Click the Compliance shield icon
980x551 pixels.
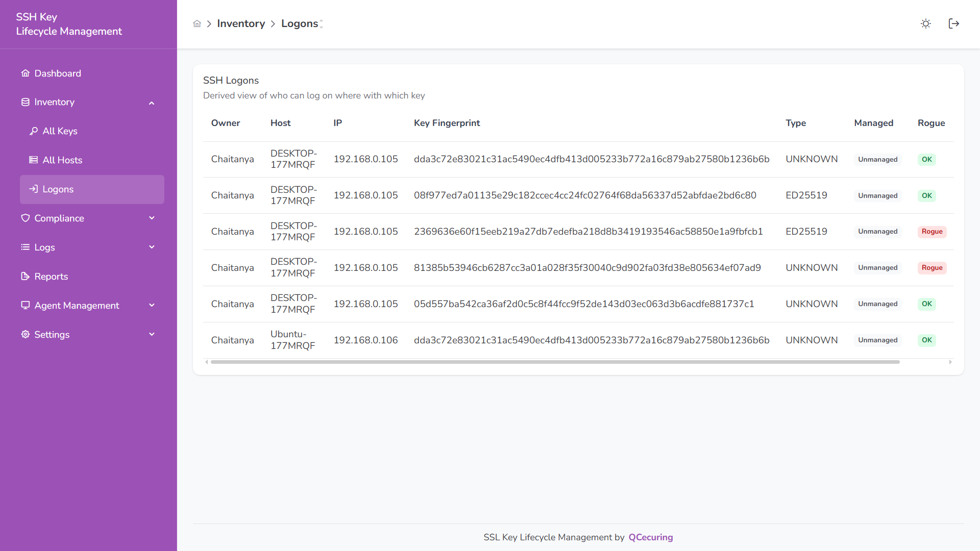tap(25, 218)
